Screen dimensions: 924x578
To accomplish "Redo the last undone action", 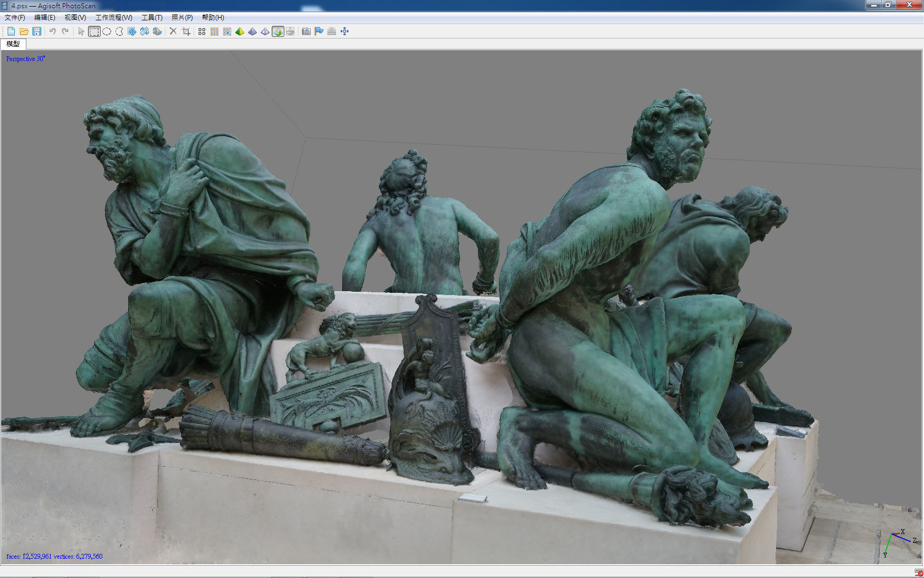I will (x=65, y=31).
